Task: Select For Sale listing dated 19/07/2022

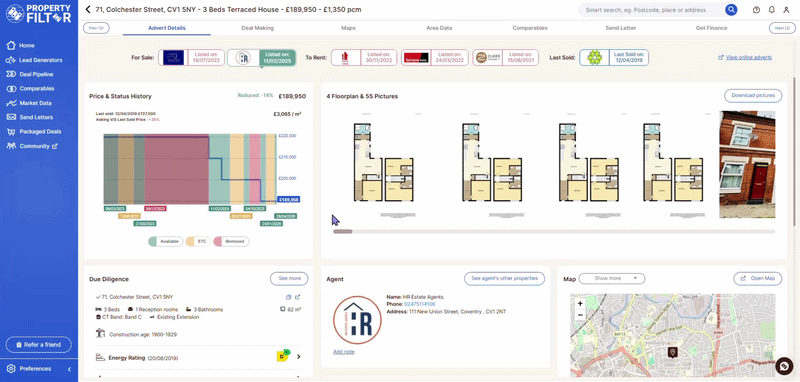Action: tap(191, 58)
